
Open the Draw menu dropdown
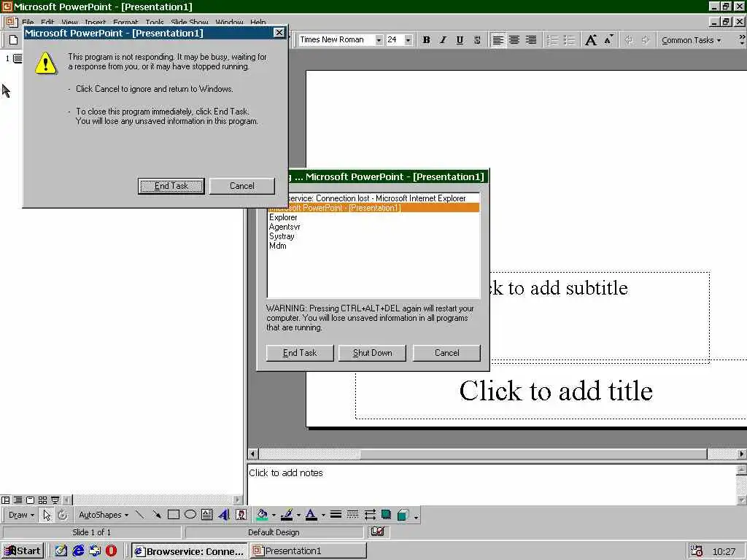pyautogui.click(x=21, y=515)
